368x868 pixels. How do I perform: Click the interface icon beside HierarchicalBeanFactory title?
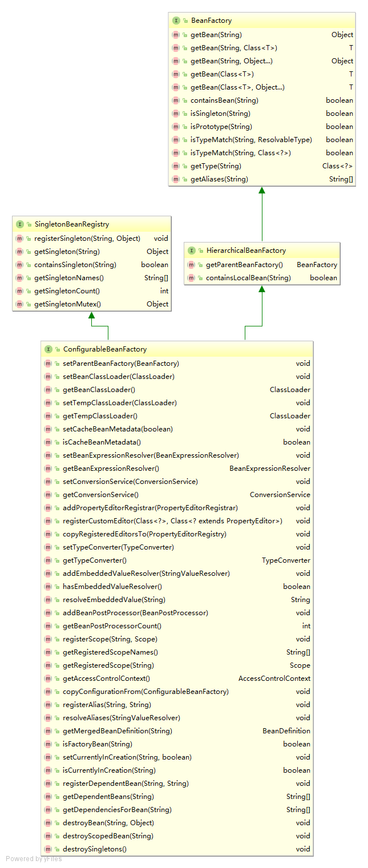tap(192, 251)
